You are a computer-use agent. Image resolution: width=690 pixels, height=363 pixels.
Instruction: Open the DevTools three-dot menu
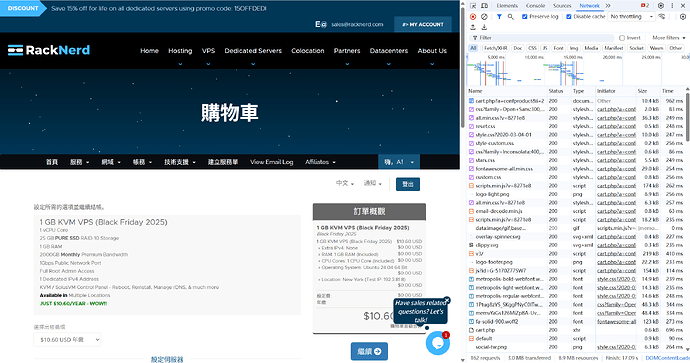672,6
